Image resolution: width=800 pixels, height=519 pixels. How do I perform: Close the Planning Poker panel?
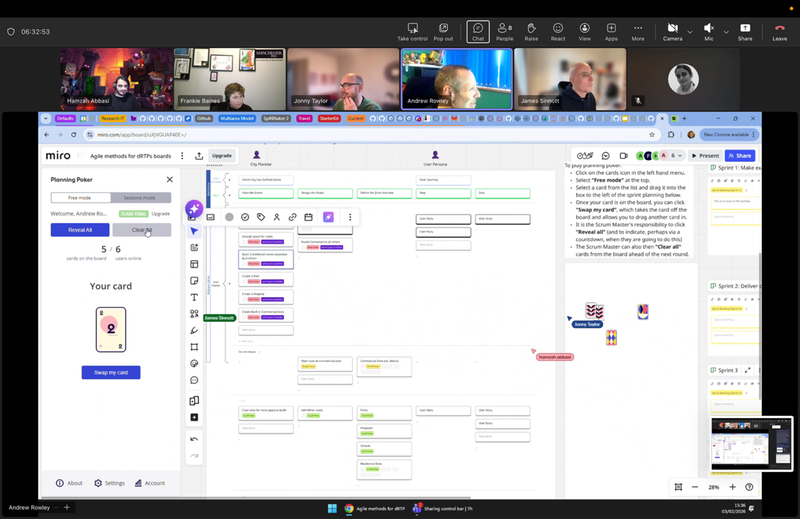click(169, 179)
